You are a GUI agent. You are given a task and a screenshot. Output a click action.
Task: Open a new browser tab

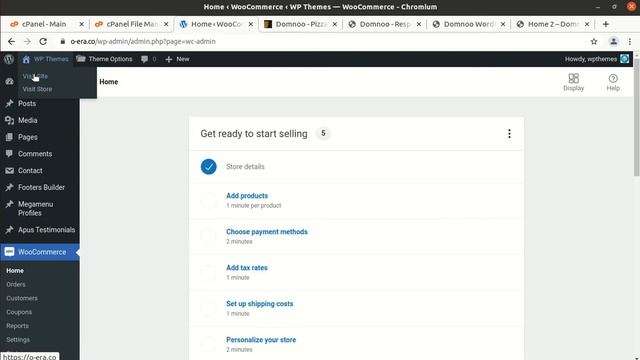point(606,24)
